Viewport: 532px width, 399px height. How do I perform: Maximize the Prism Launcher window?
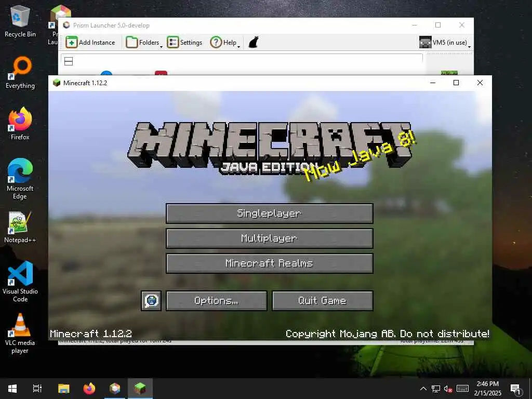[x=438, y=25]
